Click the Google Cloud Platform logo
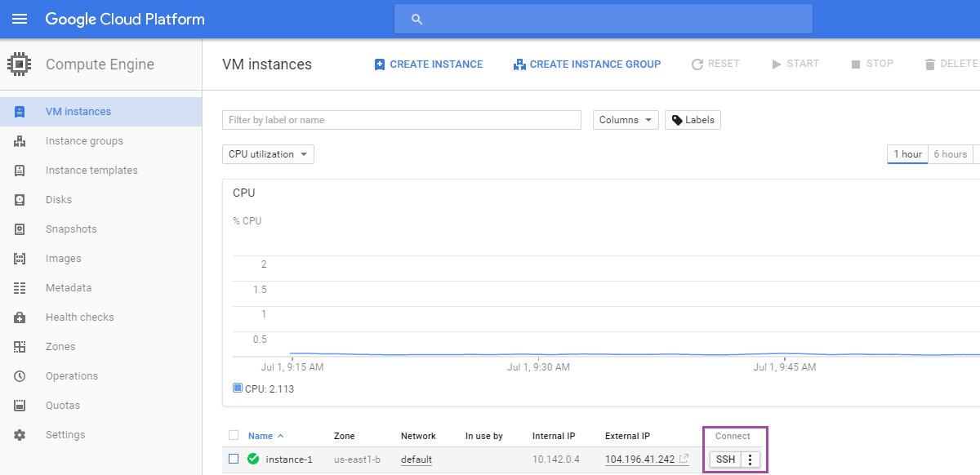The width and height of the screenshot is (980, 475). [125, 19]
